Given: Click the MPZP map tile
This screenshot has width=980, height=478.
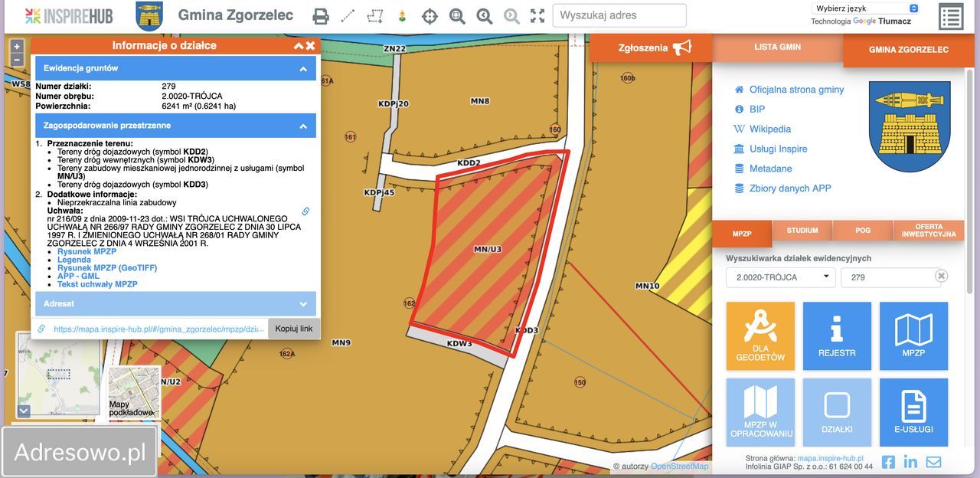Looking at the screenshot, I should (913, 336).
